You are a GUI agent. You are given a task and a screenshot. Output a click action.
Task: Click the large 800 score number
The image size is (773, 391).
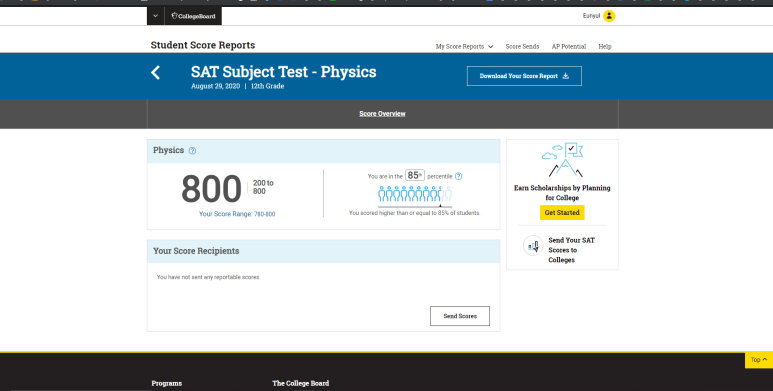tap(211, 189)
